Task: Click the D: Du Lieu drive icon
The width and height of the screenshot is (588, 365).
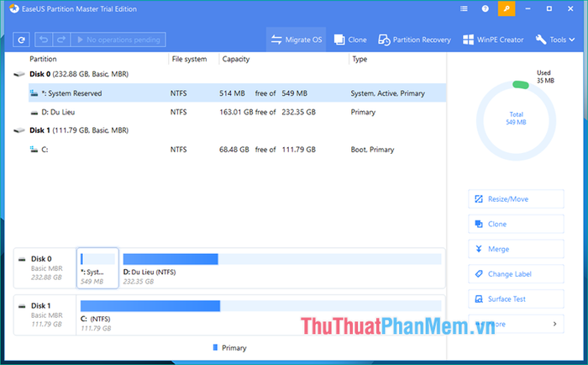Action: point(34,113)
